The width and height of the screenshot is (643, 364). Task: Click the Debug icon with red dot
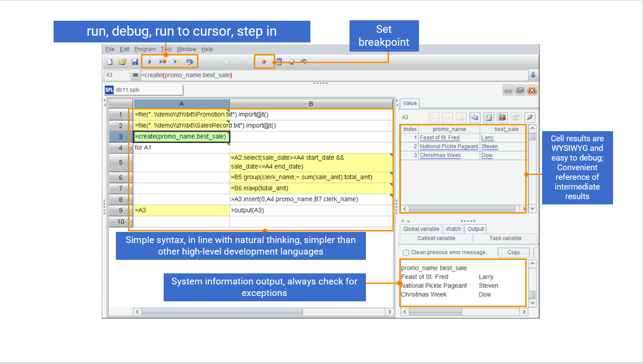point(163,62)
